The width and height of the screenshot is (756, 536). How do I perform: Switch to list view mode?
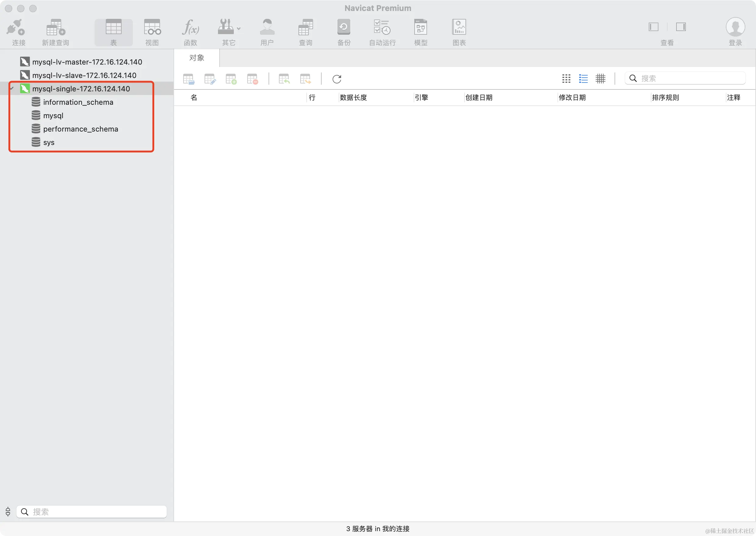[583, 79]
